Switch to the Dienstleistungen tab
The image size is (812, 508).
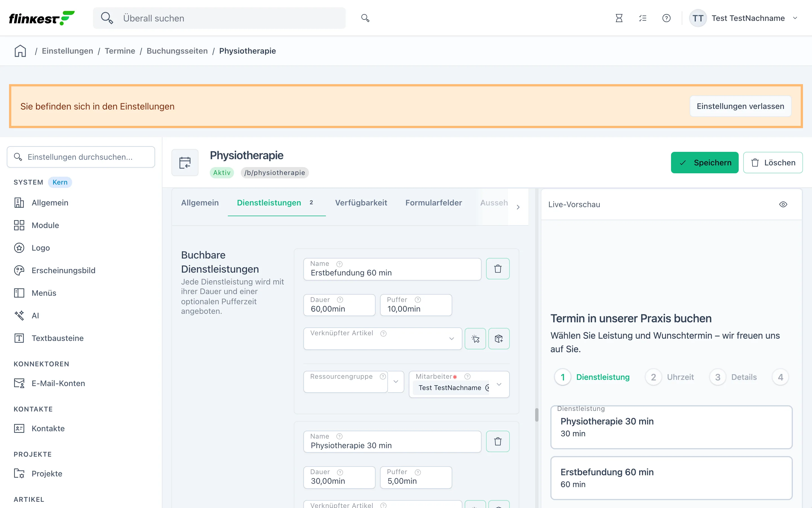click(x=277, y=203)
